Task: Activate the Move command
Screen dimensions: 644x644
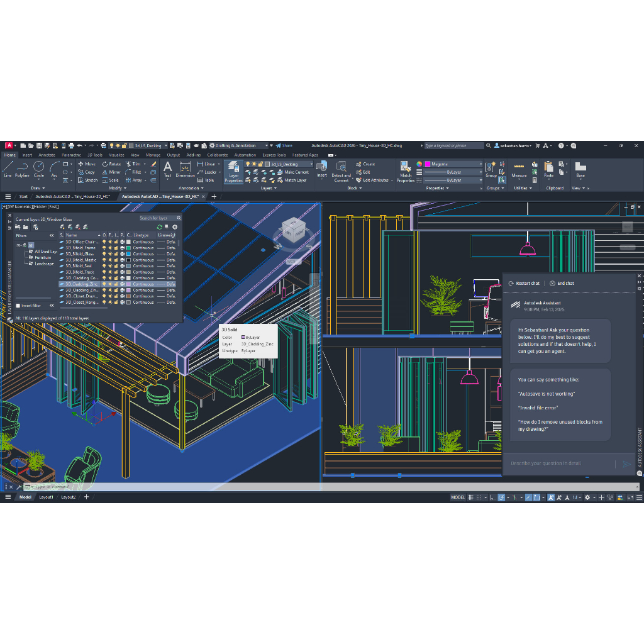Action: coord(87,164)
